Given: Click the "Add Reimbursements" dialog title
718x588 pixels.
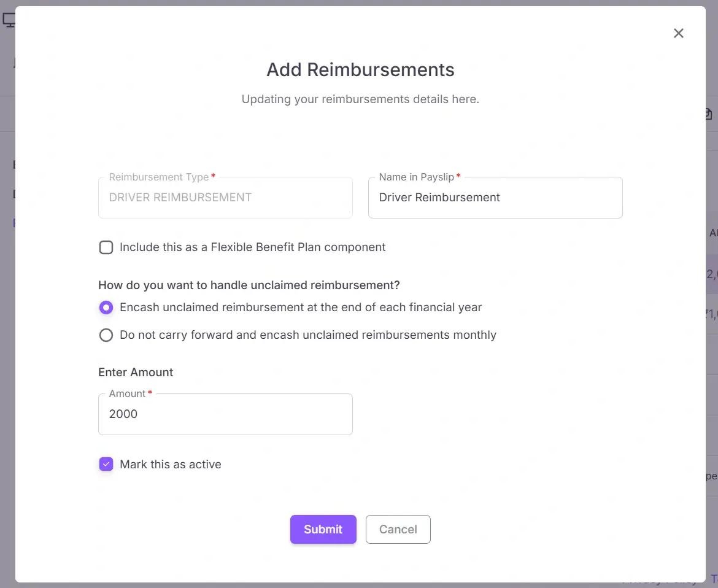Looking at the screenshot, I should coord(360,69).
